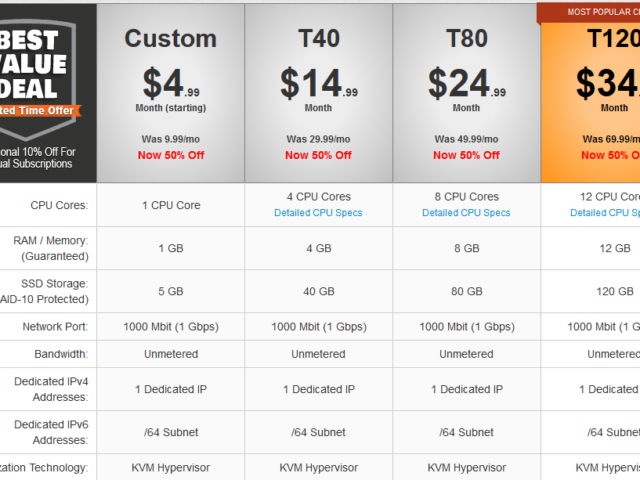The image size is (640, 480).
Task: Click Now 50% Off under Custom
Action: click(x=171, y=155)
